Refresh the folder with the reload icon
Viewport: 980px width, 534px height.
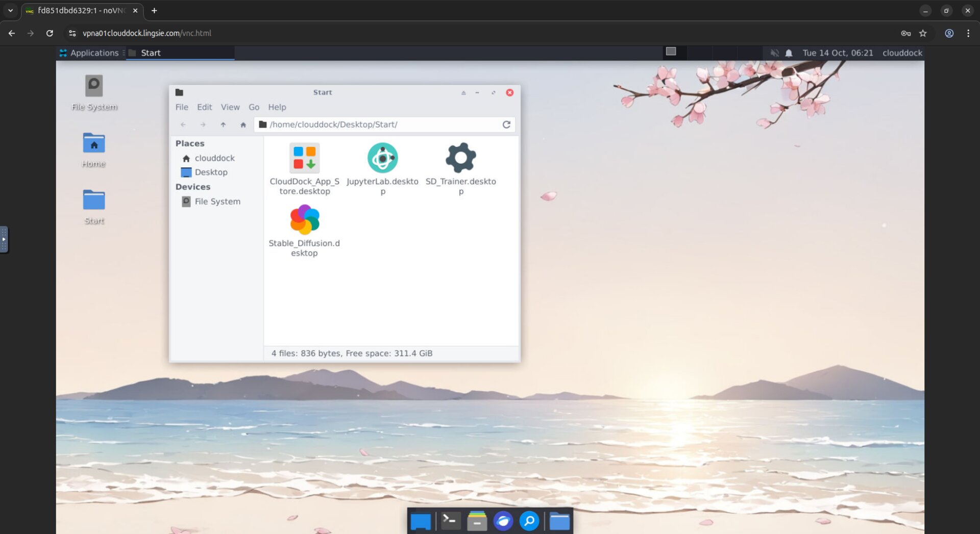(506, 124)
